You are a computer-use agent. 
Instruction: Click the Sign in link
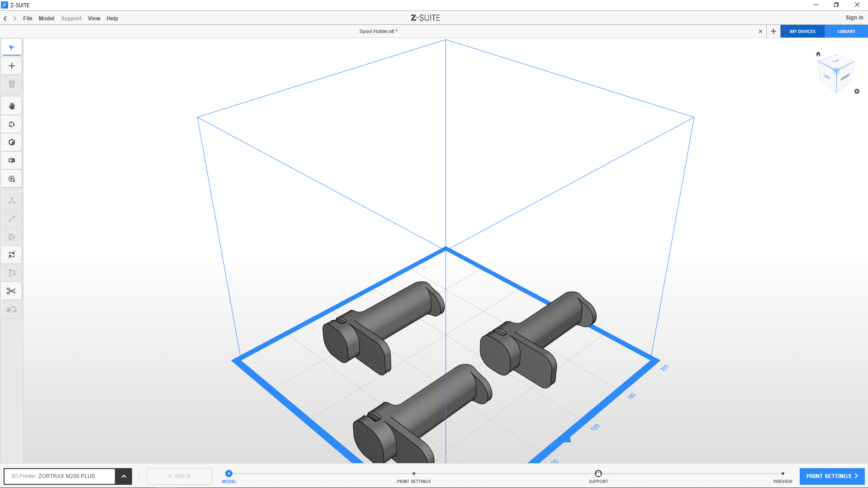click(x=854, y=18)
